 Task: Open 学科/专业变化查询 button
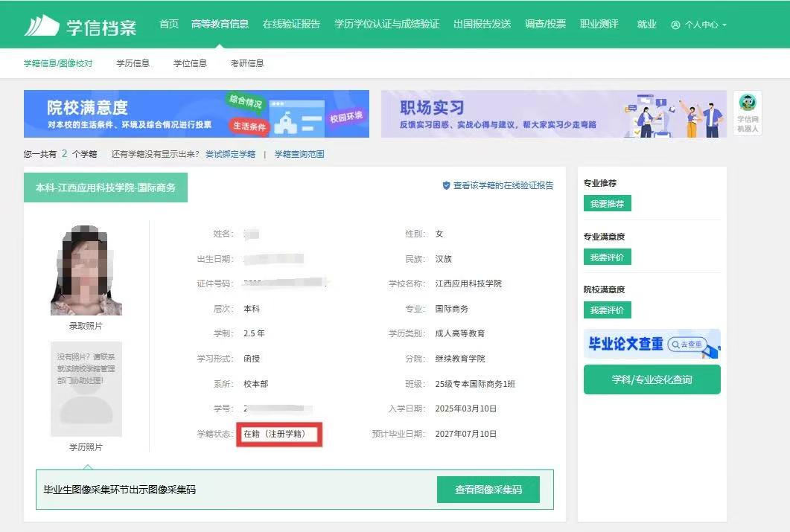tap(652, 379)
